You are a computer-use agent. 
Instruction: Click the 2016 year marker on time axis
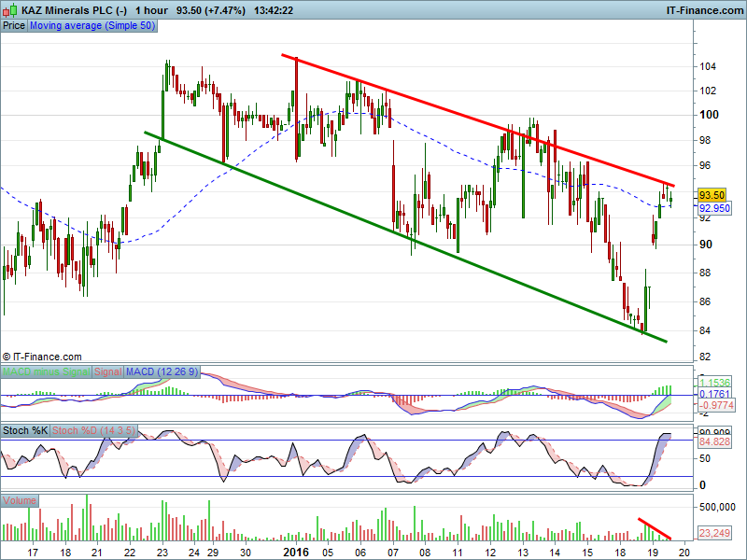point(296,553)
